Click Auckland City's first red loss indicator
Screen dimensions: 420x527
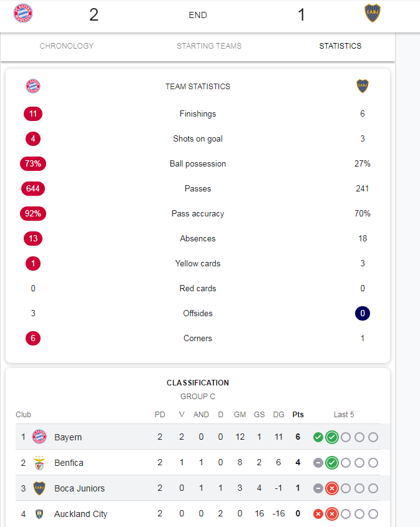click(318, 514)
